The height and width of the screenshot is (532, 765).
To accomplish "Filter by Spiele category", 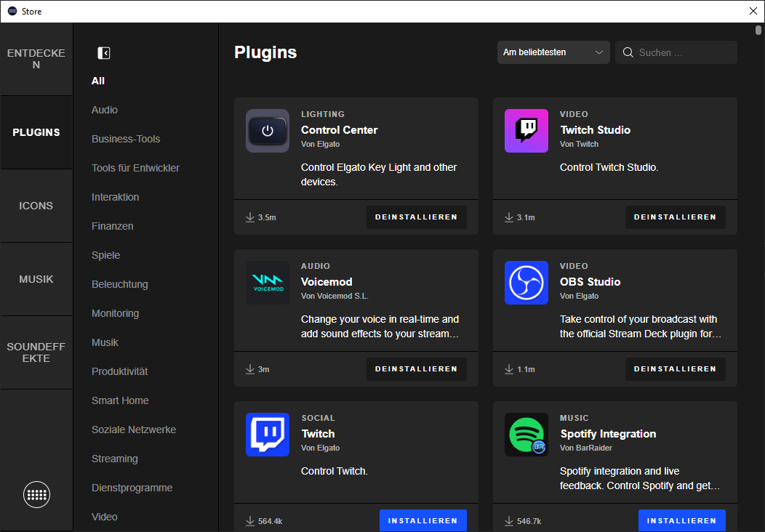I will click(106, 255).
